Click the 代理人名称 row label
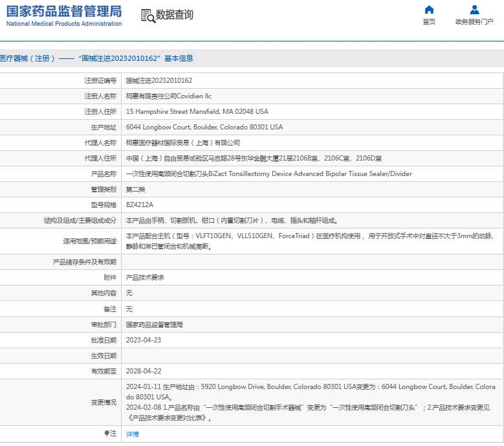Screen dimensions: 504x446 pos(100,143)
